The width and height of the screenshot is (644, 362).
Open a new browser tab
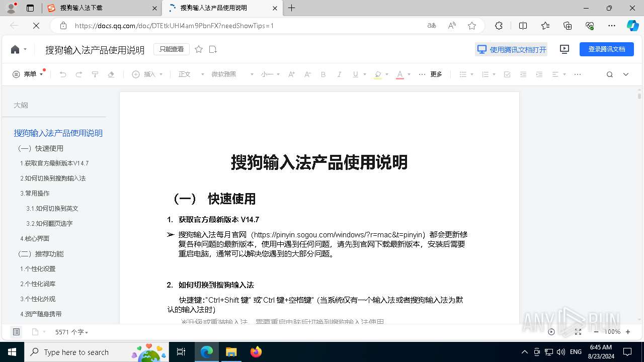tap(292, 8)
